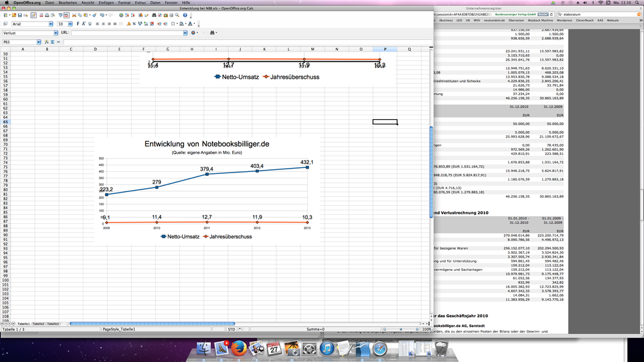This screenshot has width=644, height=362.
Task: Open Safari compass in the Dock
Action: (x=380, y=348)
